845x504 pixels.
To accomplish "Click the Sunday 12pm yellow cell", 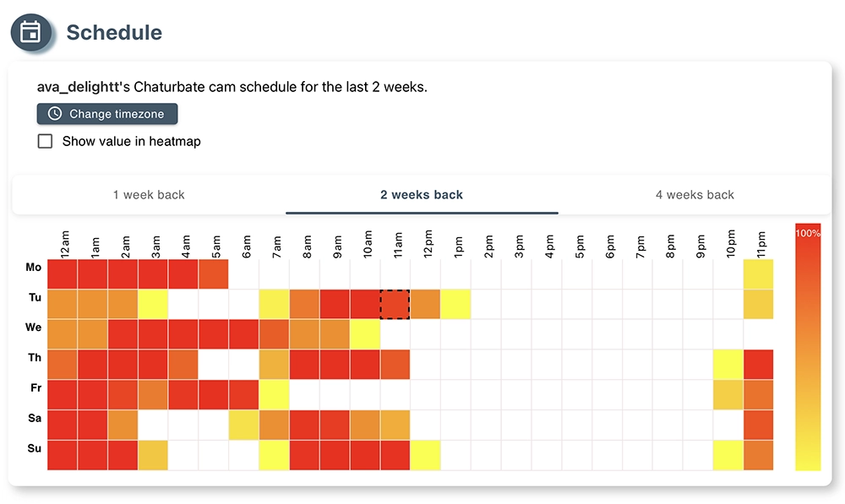I will click(x=425, y=455).
